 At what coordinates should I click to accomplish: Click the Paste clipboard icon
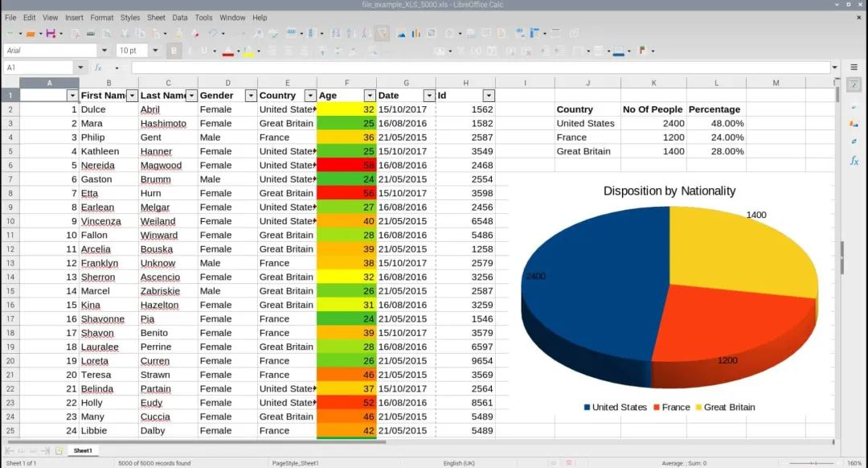coord(158,34)
